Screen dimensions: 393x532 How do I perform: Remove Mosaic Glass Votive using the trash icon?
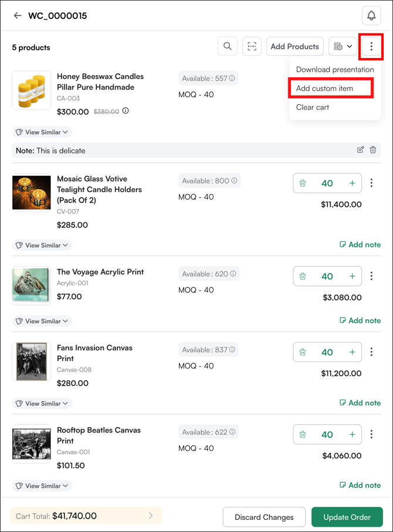tap(303, 183)
